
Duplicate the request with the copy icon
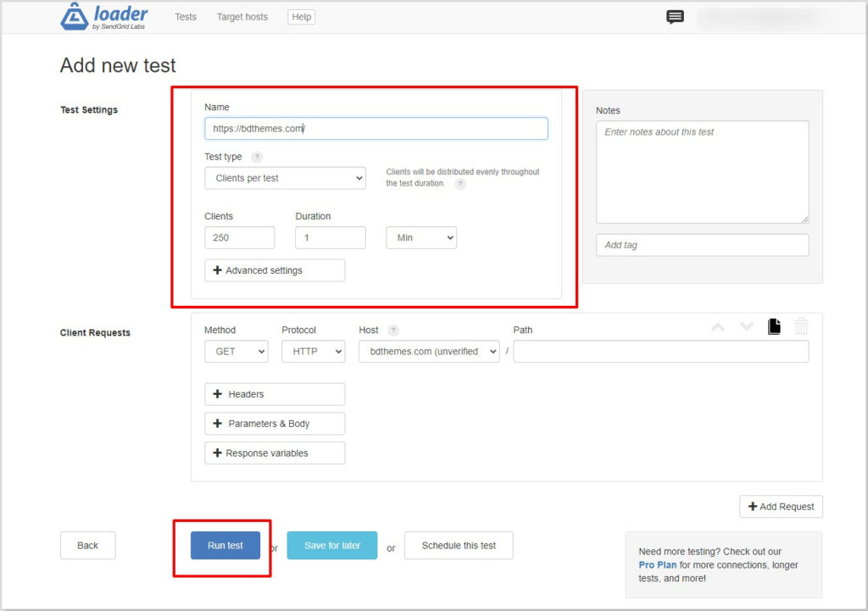[775, 326]
